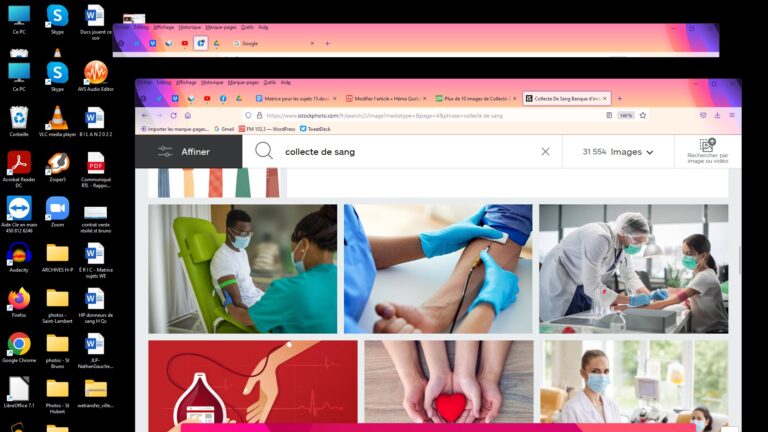
Task: Clear the search field with the X
Action: (x=545, y=152)
